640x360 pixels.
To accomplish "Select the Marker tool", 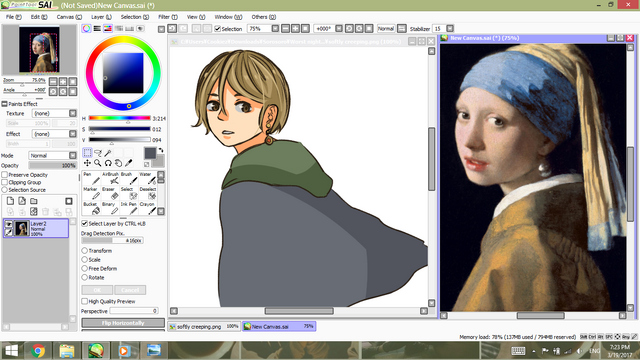I will click(x=91, y=193).
